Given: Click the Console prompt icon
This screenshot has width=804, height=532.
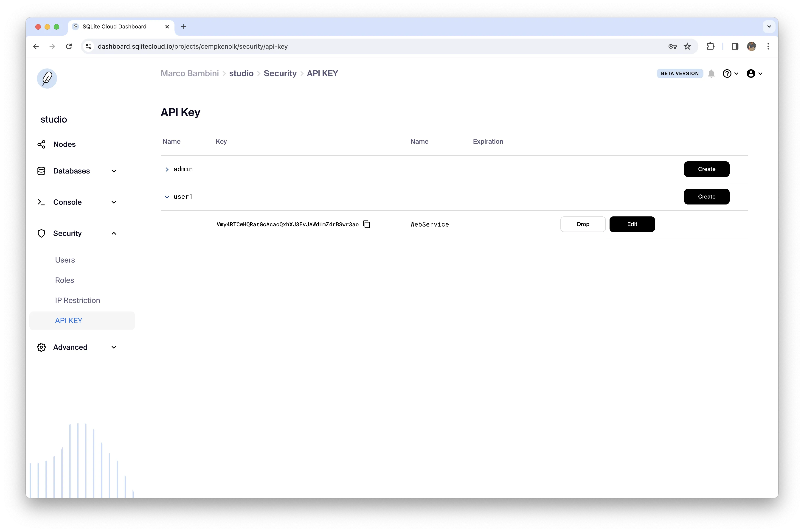Looking at the screenshot, I should coord(41,202).
